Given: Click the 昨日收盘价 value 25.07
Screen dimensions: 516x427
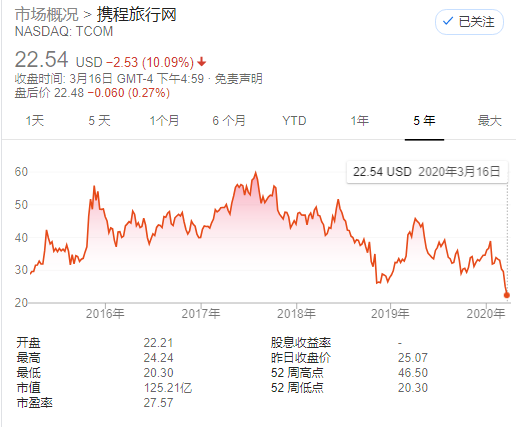Looking at the screenshot, I should click(x=413, y=358).
